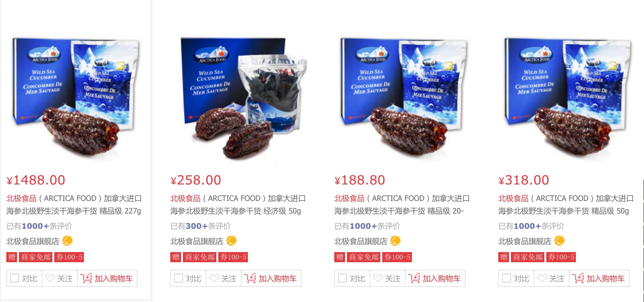Screen dimensions: 644x302
Task: Click the gold badge icon of the ¥258.00 product's store
Action: click(231, 241)
